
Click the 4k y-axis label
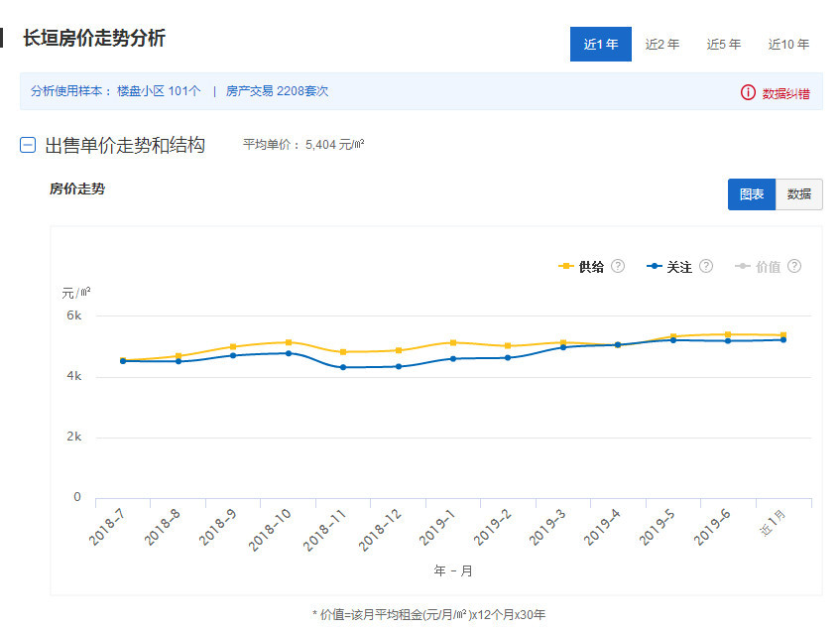pos(74,376)
